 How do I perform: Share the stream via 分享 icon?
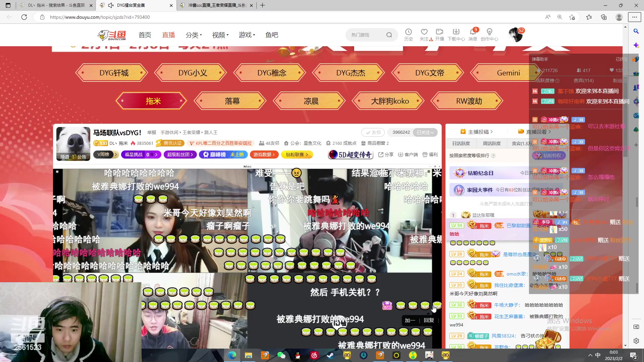tap(382, 155)
